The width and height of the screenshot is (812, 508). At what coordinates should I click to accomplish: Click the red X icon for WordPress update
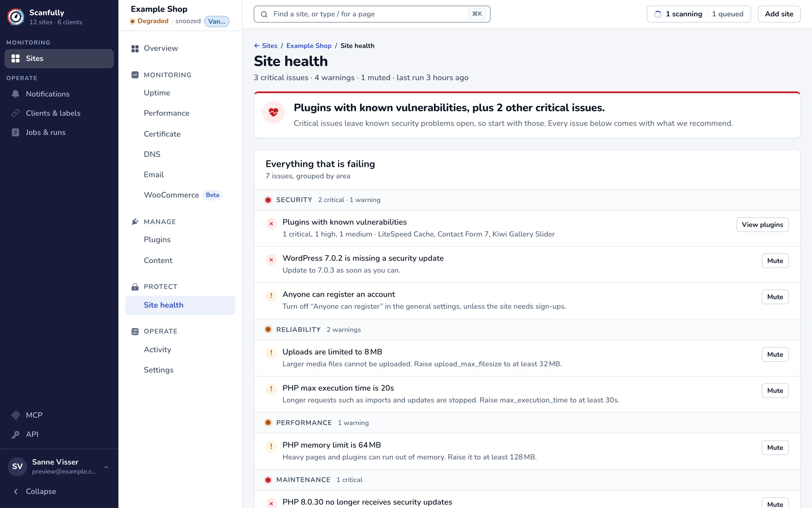[x=271, y=260]
